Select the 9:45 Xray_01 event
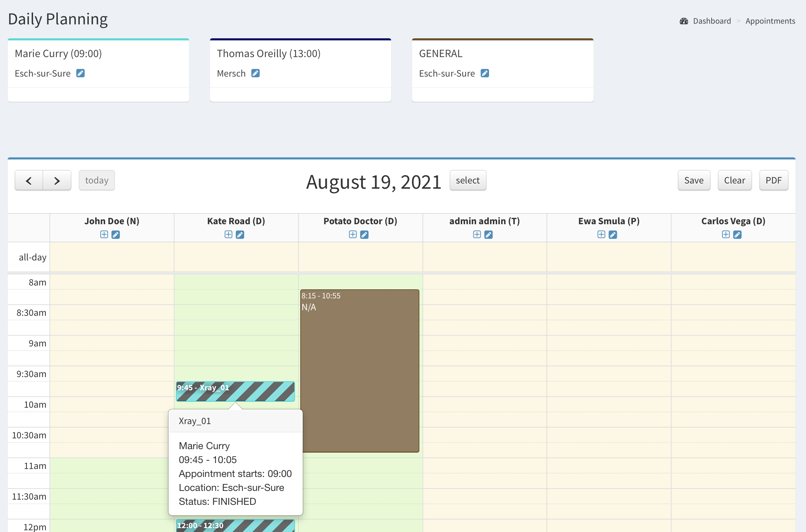This screenshot has width=806, height=532. point(235,391)
